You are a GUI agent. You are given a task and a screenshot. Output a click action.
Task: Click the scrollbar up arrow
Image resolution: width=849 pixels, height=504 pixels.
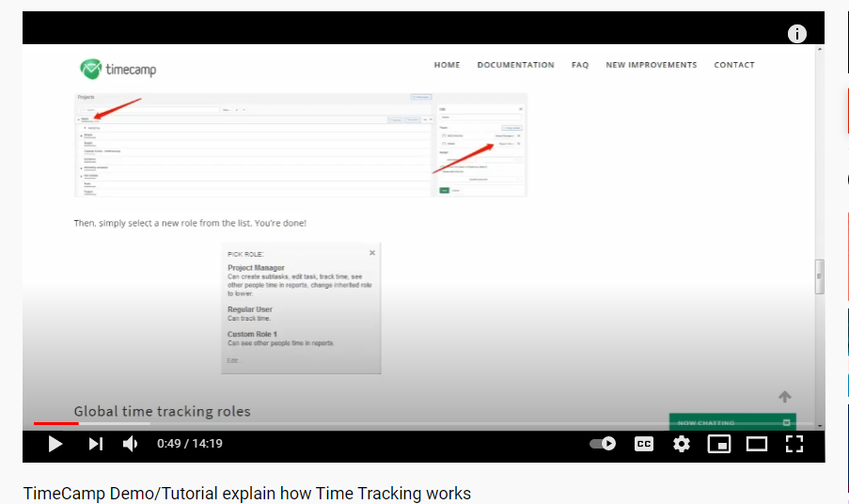click(x=820, y=49)
